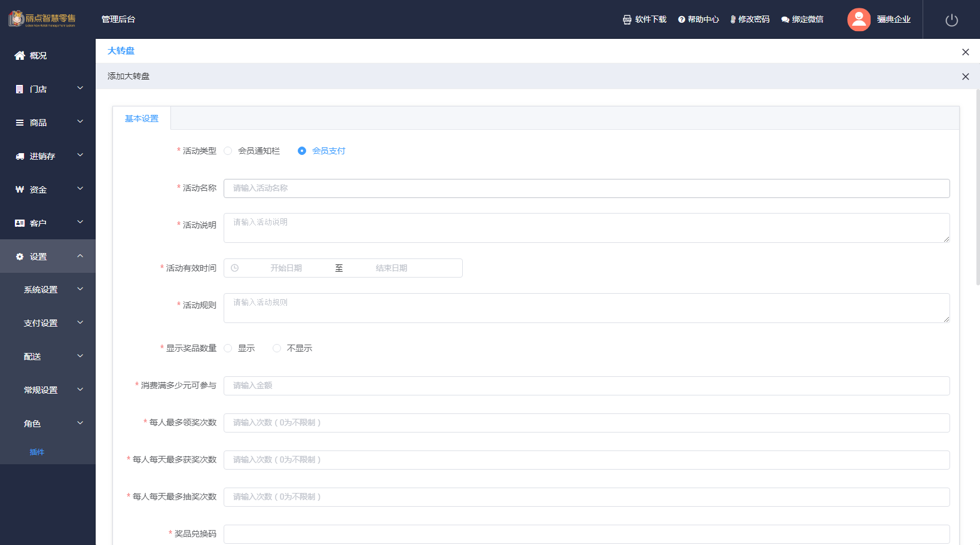Expand the 商品 menu chevron
This screenshot has width=980, height=545.
pyautogui.click(x=80, y=122)
